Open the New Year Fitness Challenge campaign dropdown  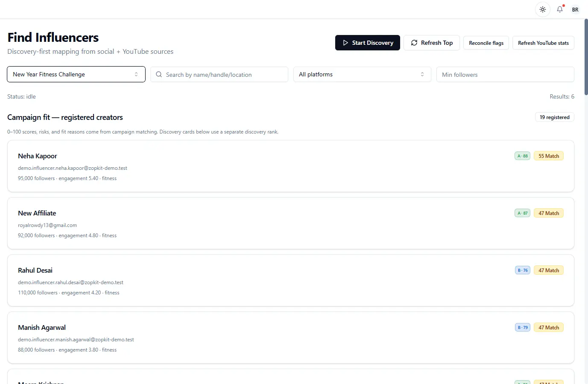click(76, 74)
